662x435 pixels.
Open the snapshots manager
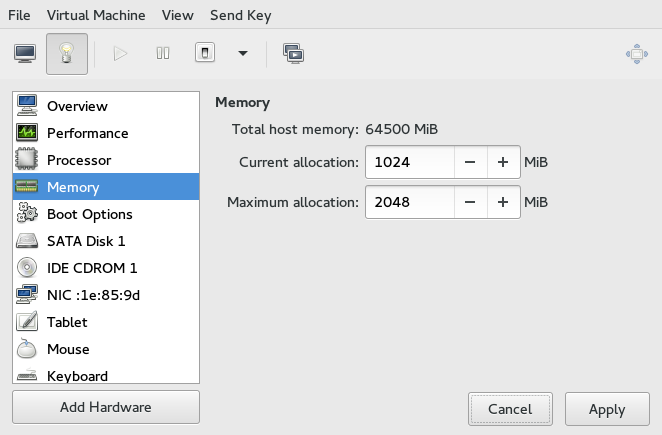(293, 53)
